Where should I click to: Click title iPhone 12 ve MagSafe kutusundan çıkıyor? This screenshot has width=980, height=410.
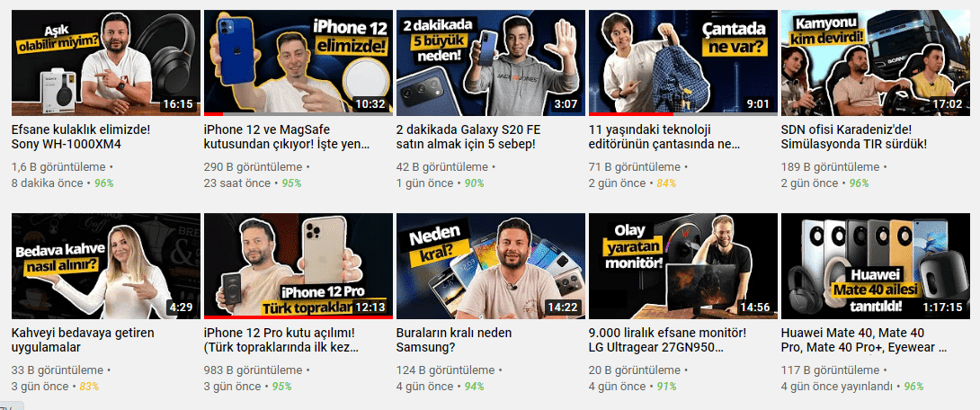pyautogui.click(x=287, y=138)
